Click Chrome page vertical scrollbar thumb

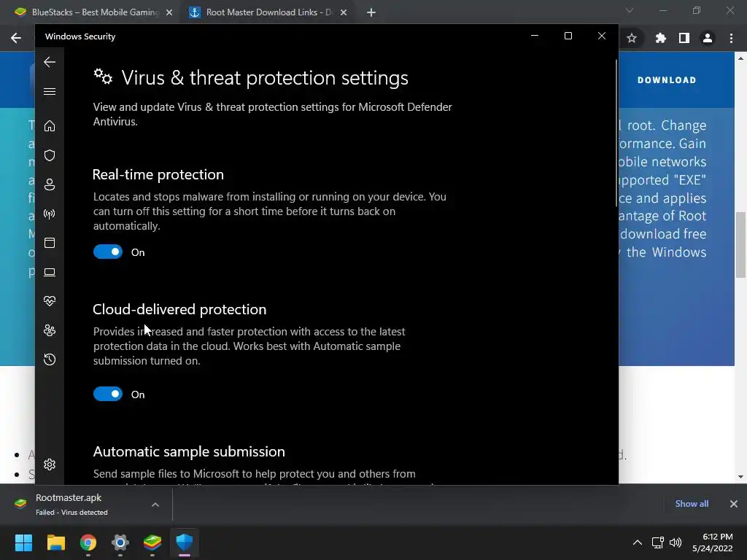point(740,245)
